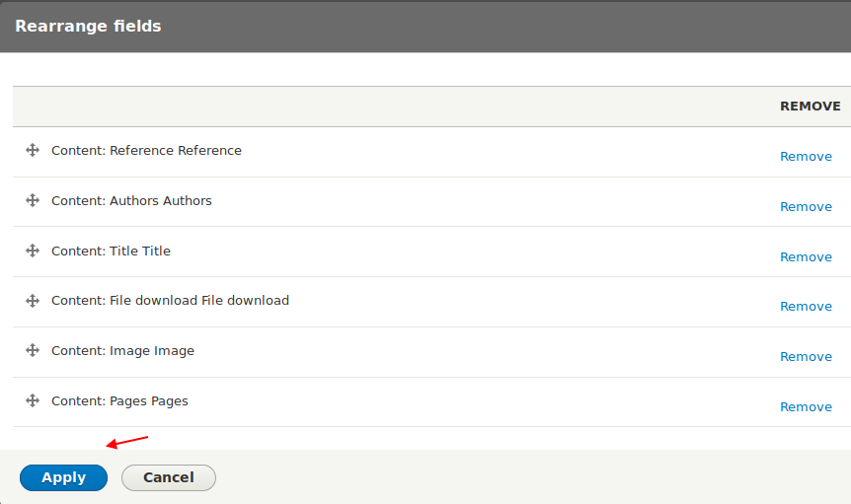This screenshot has width=851, height=504.
Task: Remove the File download field
Action: click(x=806, y=307)
